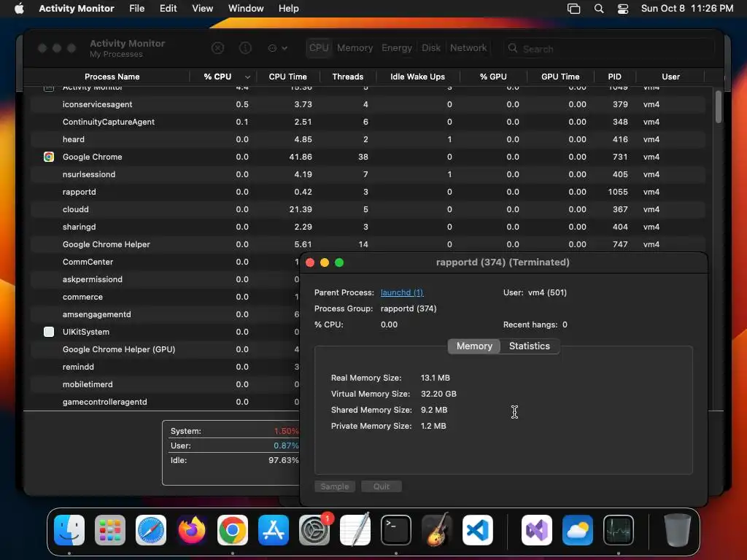
Task: Select the gamecontrolleragentd process row
Action: click(166, 402)
